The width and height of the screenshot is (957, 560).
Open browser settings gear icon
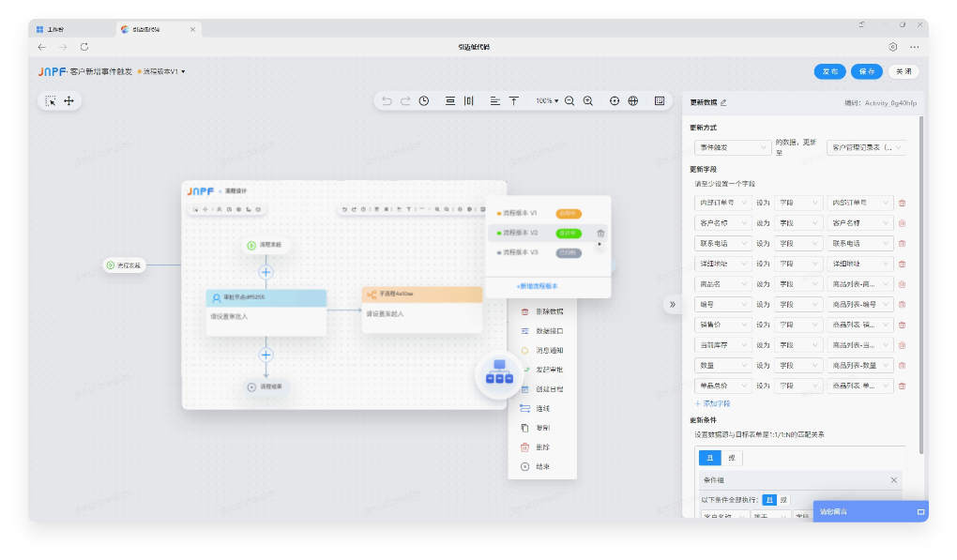(893, 47)
